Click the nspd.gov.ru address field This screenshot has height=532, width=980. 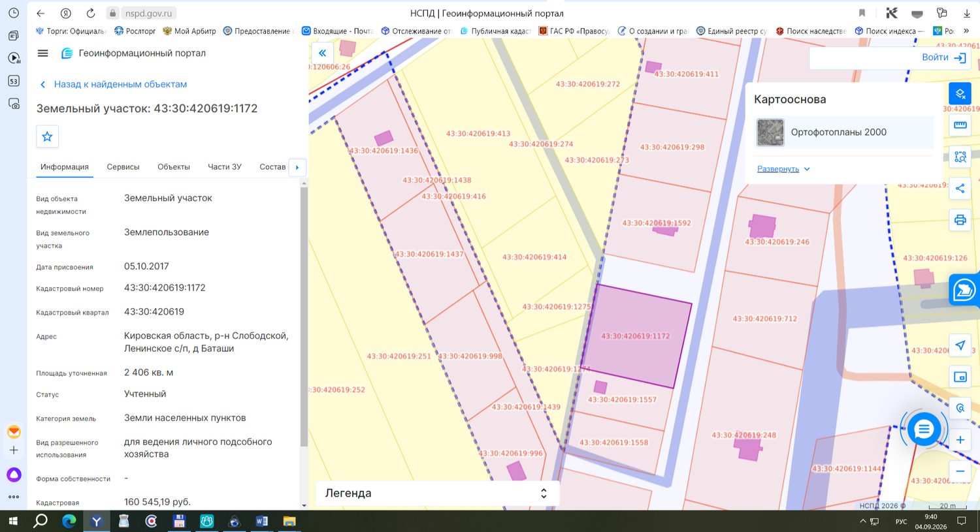142,13
